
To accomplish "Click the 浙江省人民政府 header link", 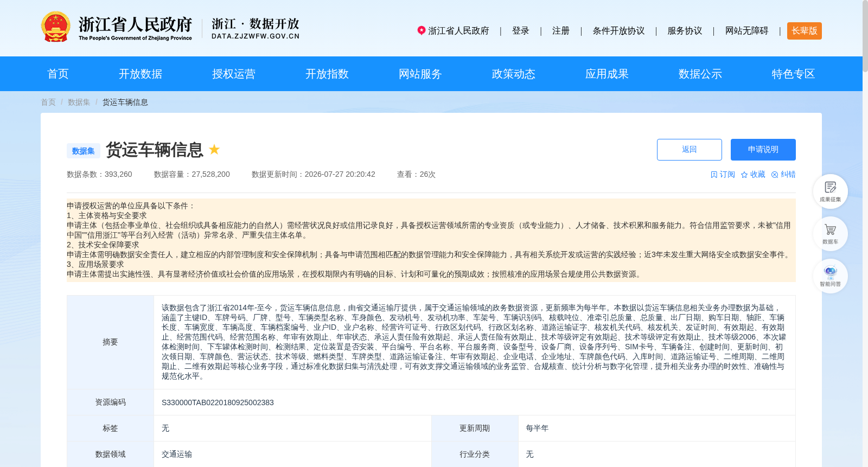I will click(x=458, y=31).
